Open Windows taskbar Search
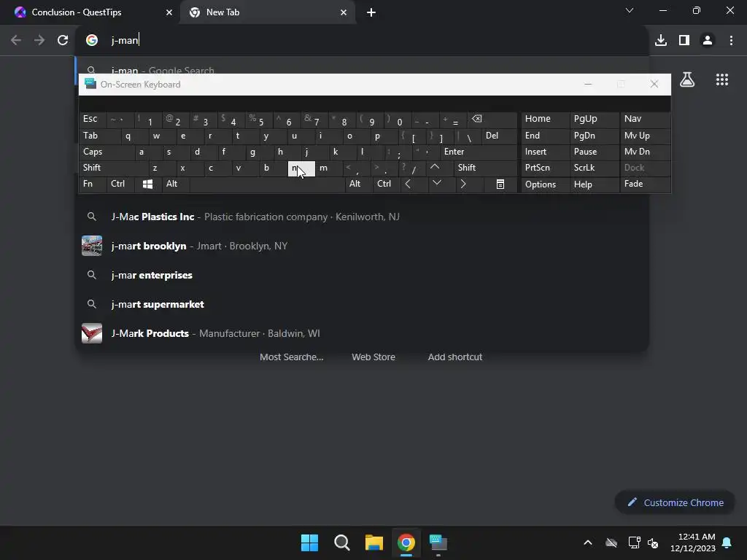Screen dimensions: 747x560 (342, 542)
